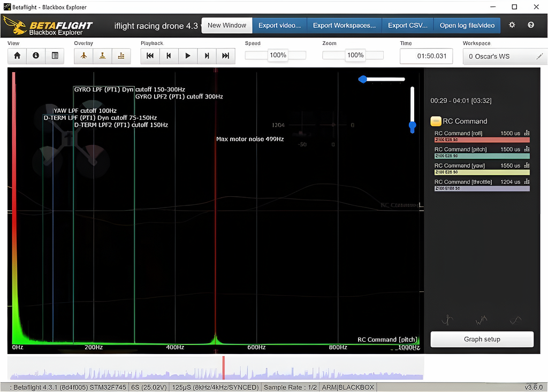Click the "YAW LPF cutoff 100Hz" label
The width and height of the screenshot is (548, 392).
(85, 111)
